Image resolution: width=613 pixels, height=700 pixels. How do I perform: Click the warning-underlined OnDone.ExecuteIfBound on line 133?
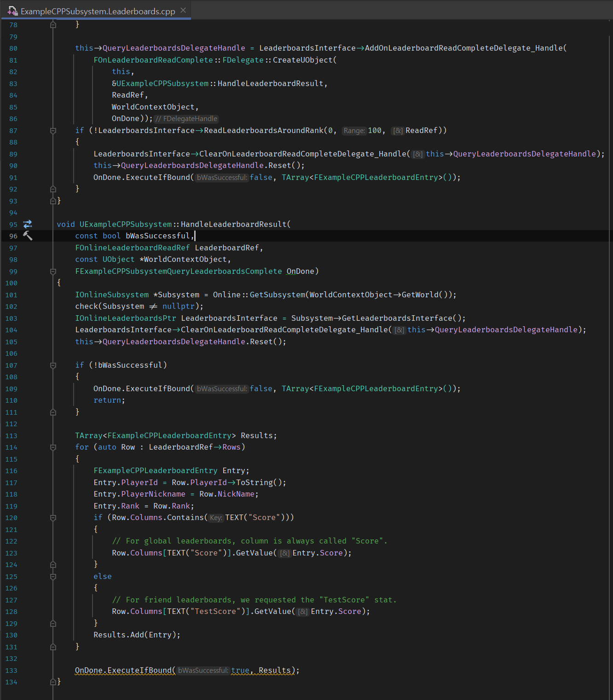(123, 670)
